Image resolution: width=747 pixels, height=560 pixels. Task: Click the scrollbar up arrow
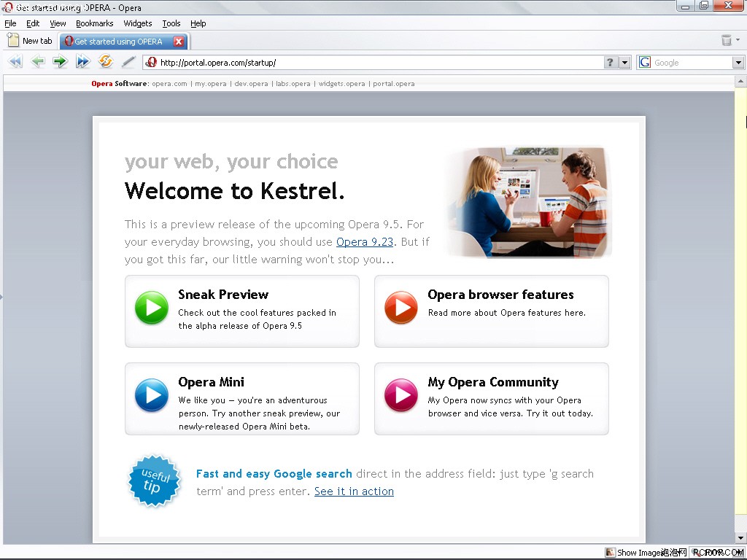[x=740, y=82]
